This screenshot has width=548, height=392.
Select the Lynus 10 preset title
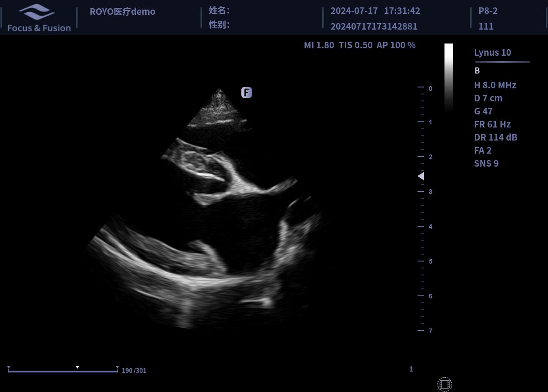492,53
